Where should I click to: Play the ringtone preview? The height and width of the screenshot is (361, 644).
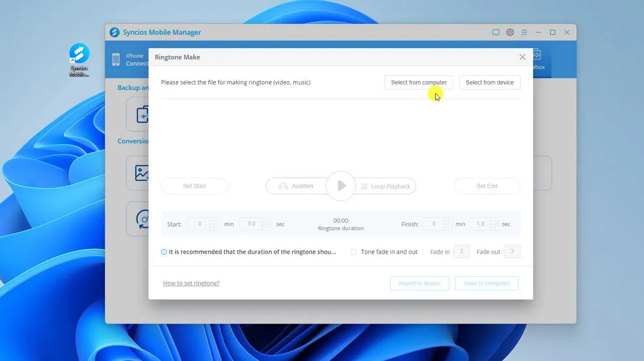[341, 186]
